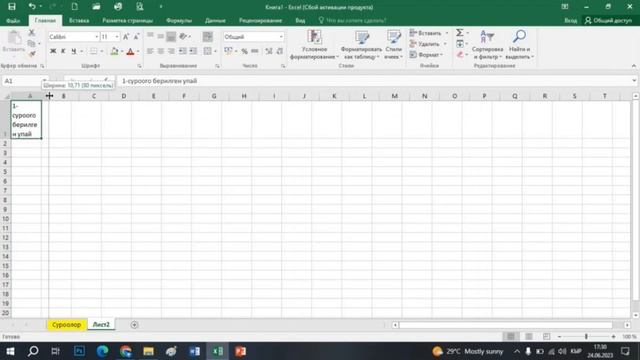
Task: Save the workbook from Quick Access Toolbar
Action: coord(12,7)
